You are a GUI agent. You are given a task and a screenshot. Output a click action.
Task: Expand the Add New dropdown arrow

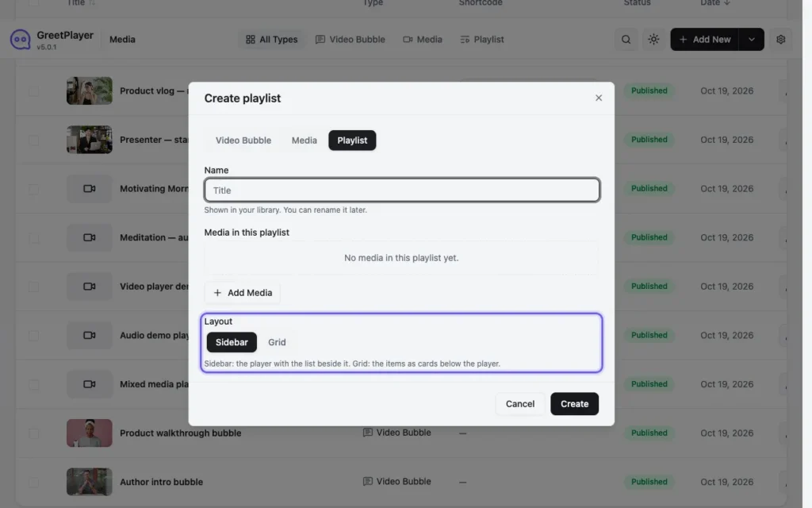(x=751, y=40)
